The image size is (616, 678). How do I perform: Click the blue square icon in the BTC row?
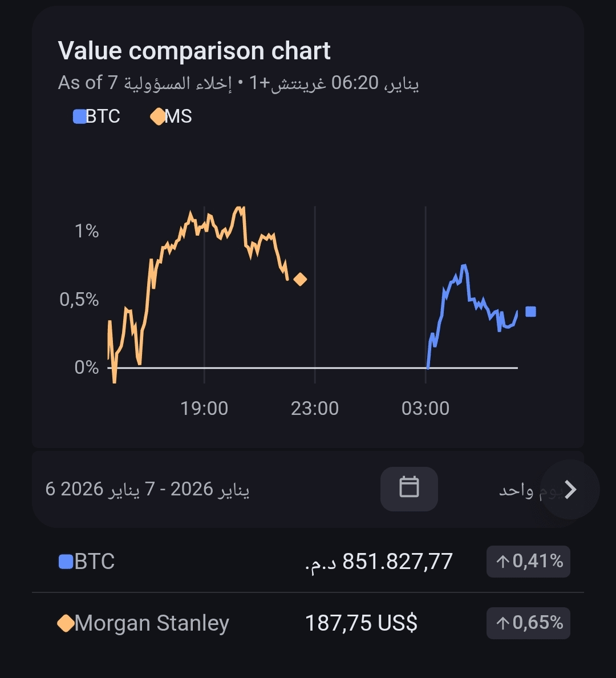[66, 562]
